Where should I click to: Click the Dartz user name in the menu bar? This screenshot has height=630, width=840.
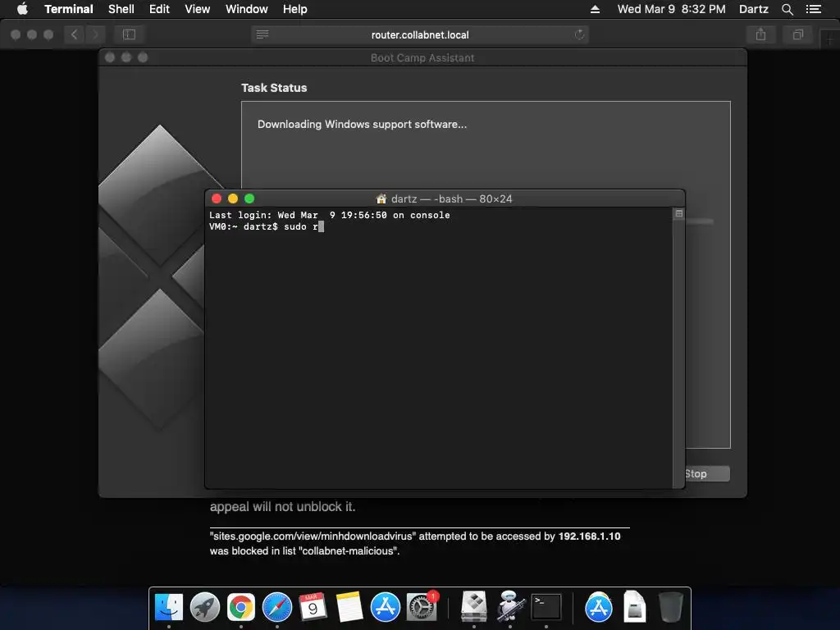pos(753,9)
